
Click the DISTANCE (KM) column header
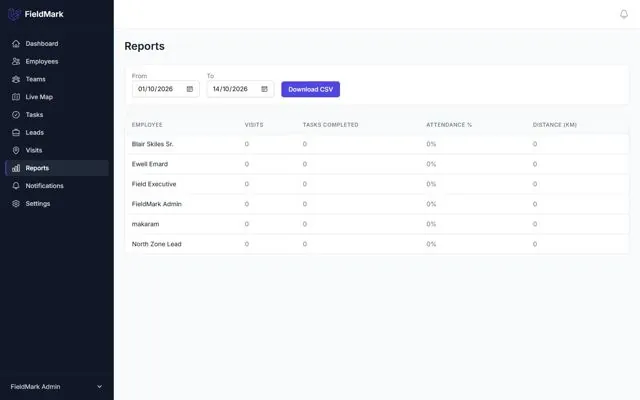tap(555, 125)
